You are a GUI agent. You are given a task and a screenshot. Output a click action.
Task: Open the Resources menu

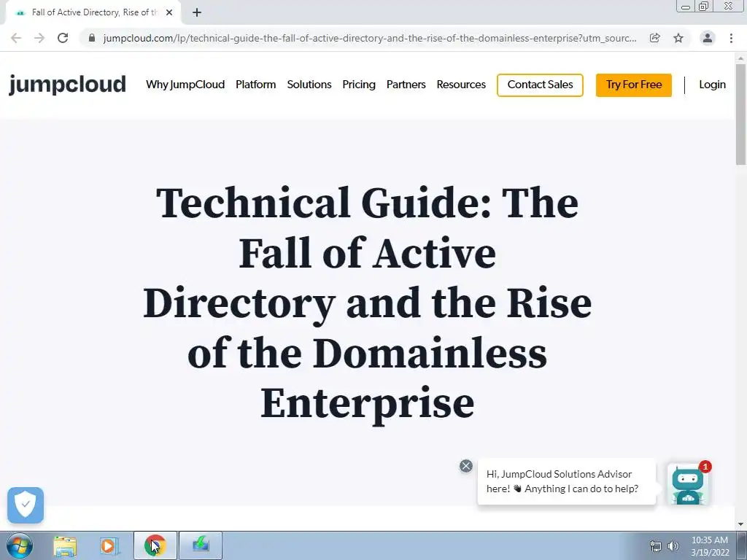point(461,85)
